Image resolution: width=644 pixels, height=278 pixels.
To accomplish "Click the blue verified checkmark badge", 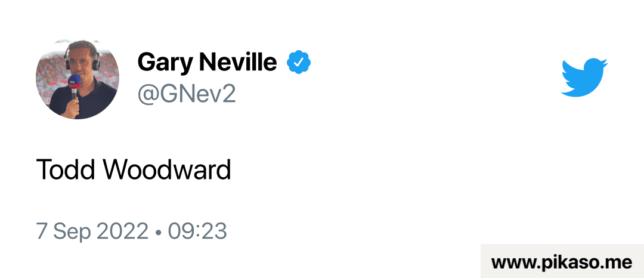I will click(299, 61).
